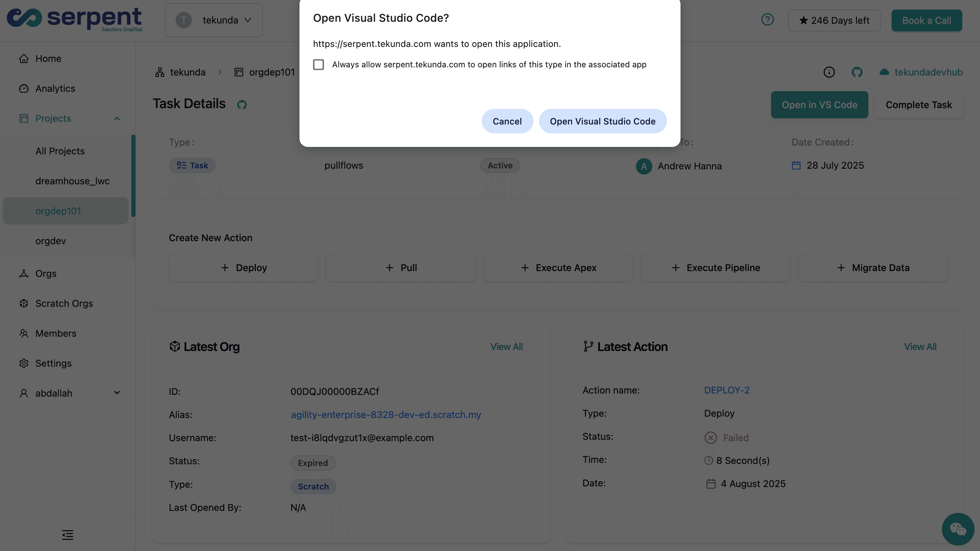The width and height of the screenshot is (980, 551).
Task: Click the GitHub icon beside tekundadevhub
Action: 857,72
